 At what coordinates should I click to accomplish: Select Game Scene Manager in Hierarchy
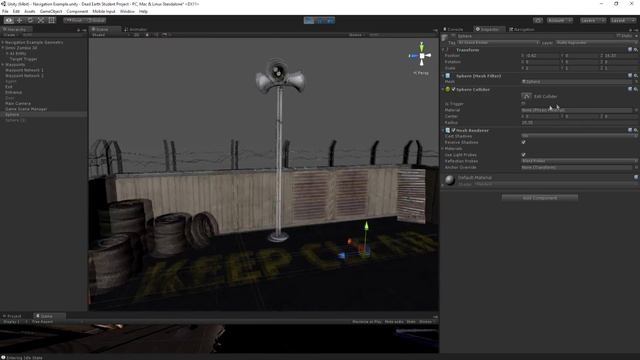[x=26, y=109]
